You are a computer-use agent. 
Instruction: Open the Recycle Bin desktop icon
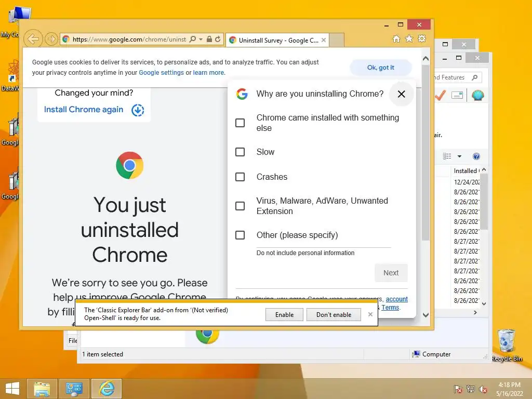[x=507, y=345]
